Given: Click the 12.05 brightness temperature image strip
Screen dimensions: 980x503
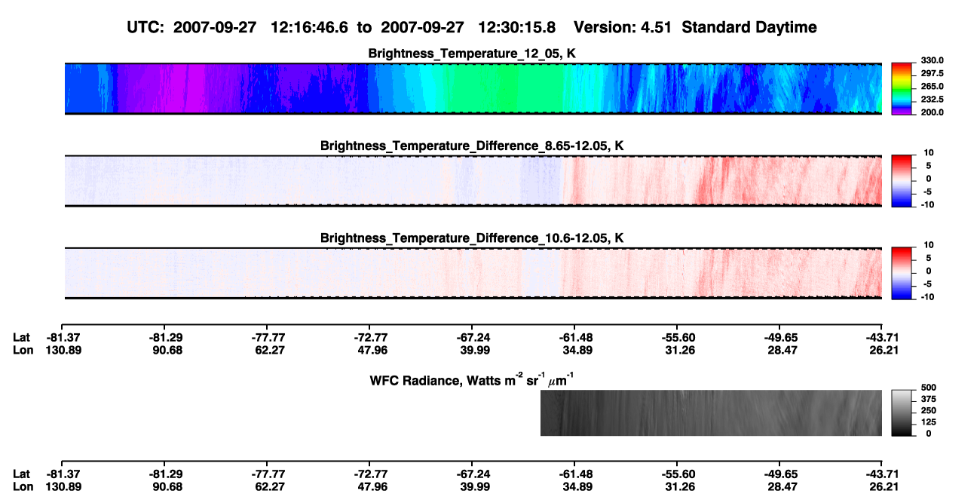Looking at the screenshot, I should (x=473, y=89).
